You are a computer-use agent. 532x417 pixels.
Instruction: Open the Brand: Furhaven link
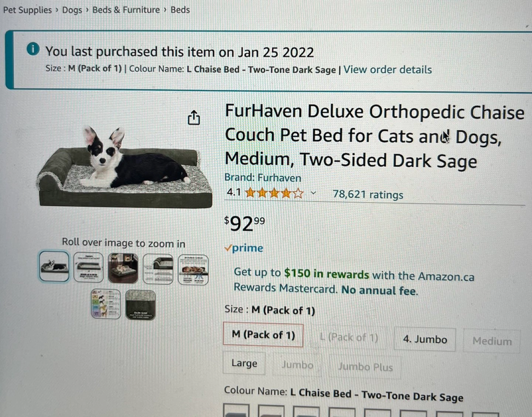click(x=263, y=177)
